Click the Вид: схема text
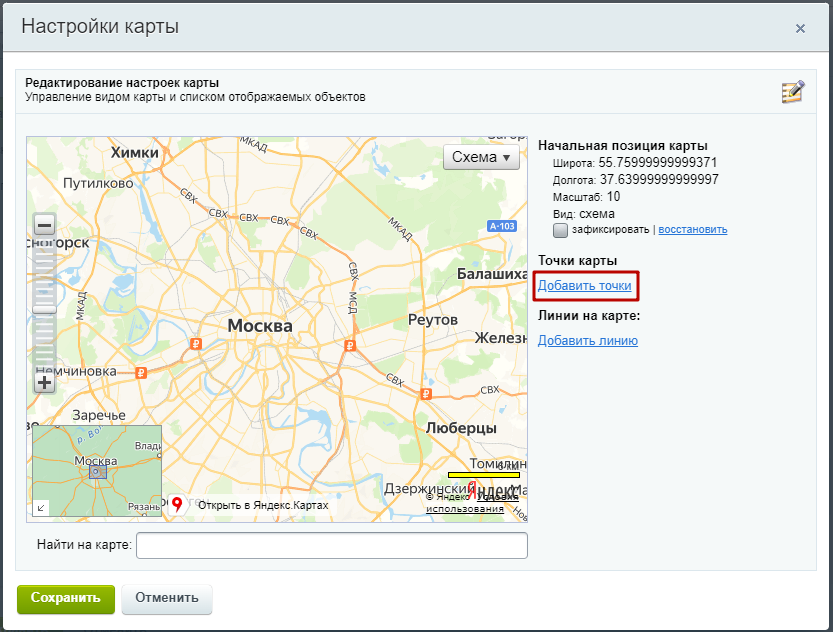Viewport: 833px width, 632px height. point(583,214)
